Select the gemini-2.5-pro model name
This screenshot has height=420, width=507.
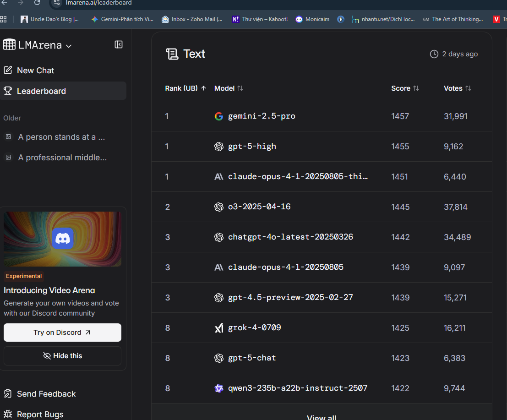(262, 116)
